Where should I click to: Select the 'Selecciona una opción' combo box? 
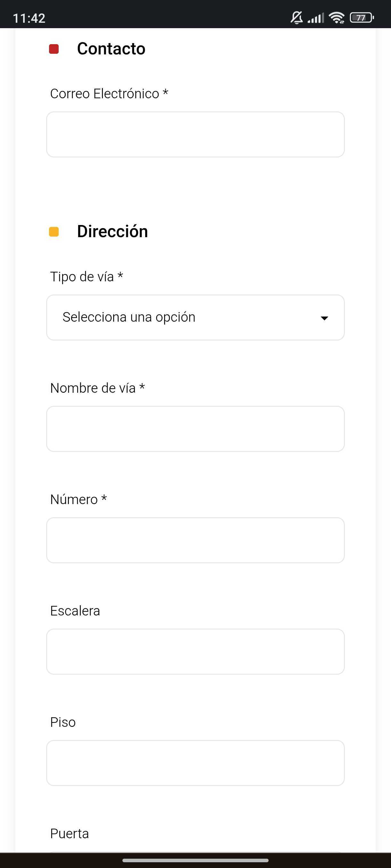195,317
